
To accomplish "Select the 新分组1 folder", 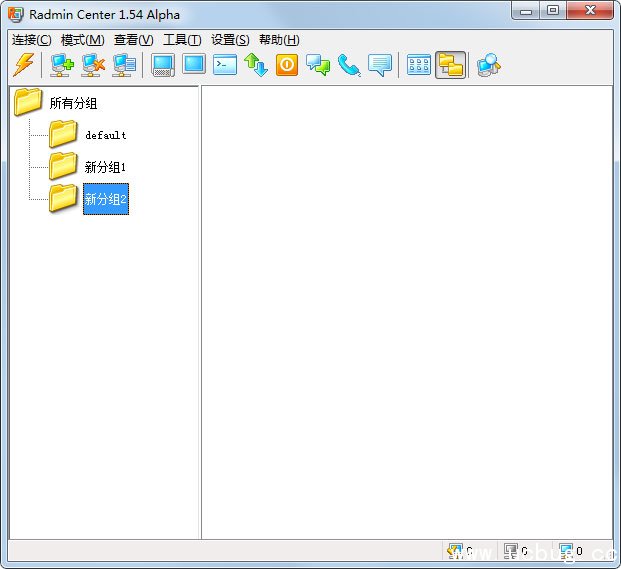I will click(105, 167).
